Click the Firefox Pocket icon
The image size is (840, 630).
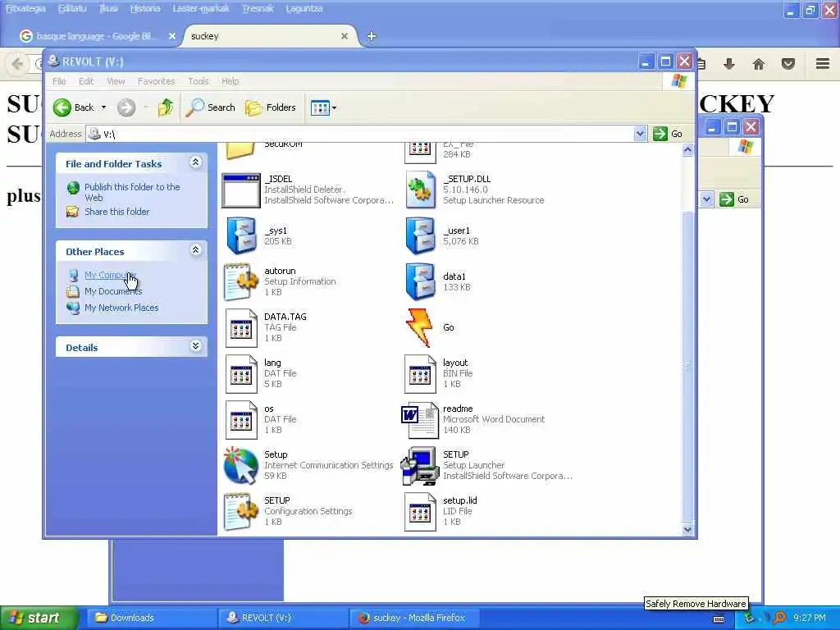[x=788, y=64]
